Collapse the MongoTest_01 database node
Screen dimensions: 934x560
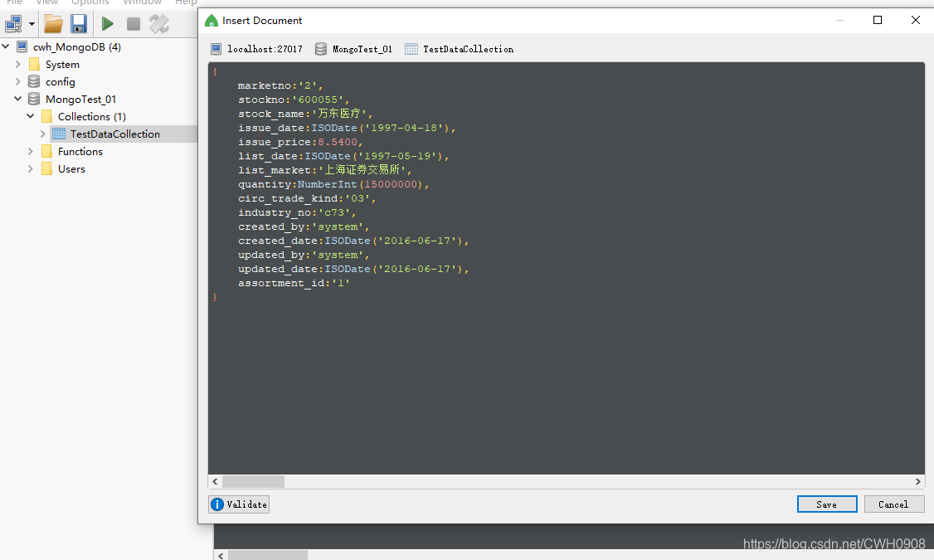tap(18, 98)
